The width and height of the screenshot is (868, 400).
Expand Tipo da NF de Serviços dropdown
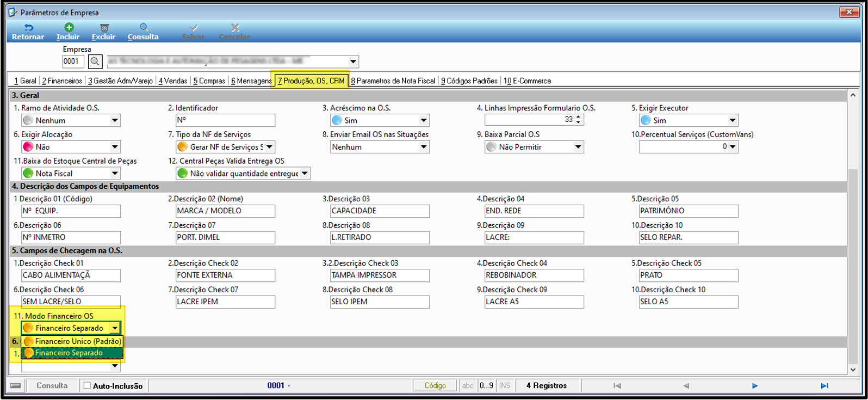(269, 147)
